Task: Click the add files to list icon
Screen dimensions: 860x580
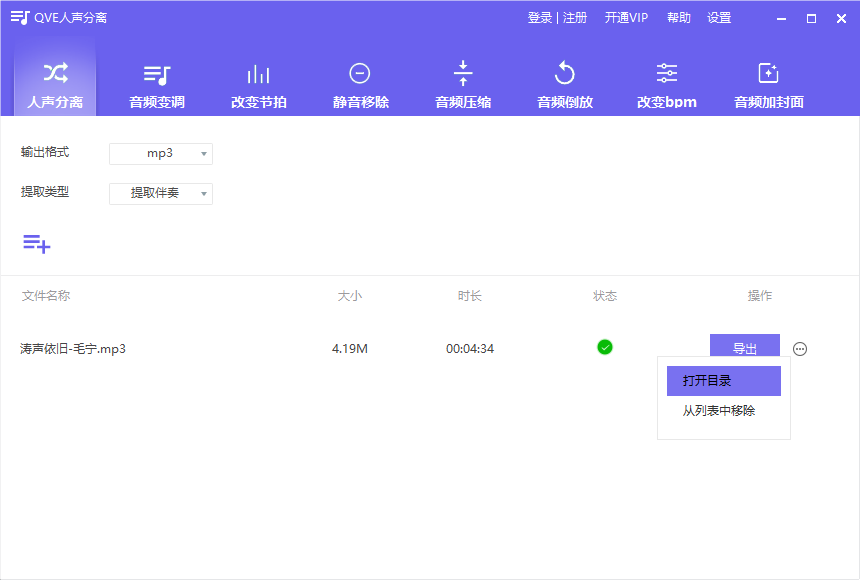Action: [x=36, y=244]
